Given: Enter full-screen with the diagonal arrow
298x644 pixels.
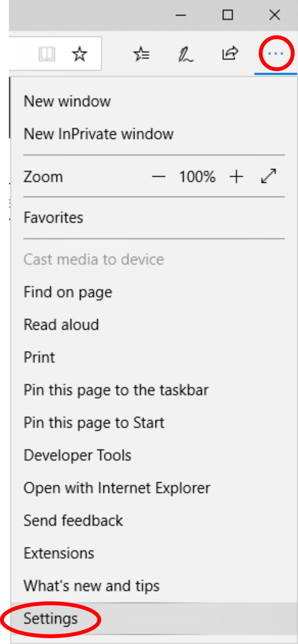Looking at the screenshot, I should click(269, 176).
